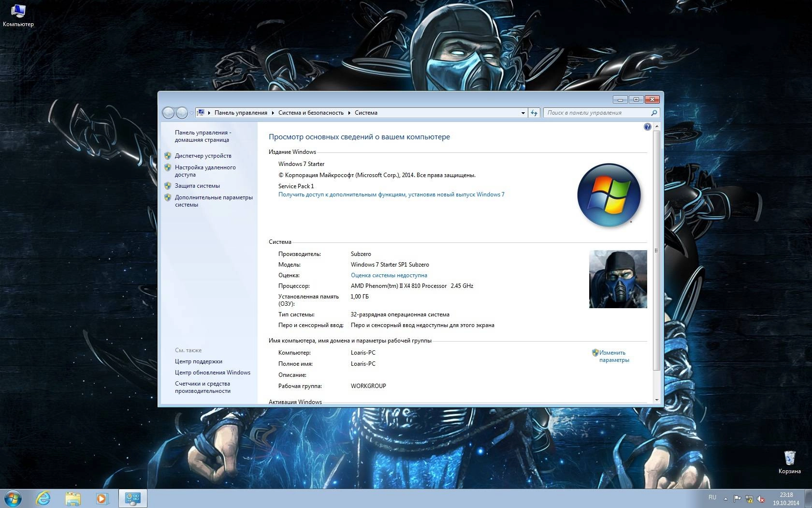The height and width of the screenshot is (508, 812).
Task: Click the forward navigation arrow button
Action: point(182,113)
